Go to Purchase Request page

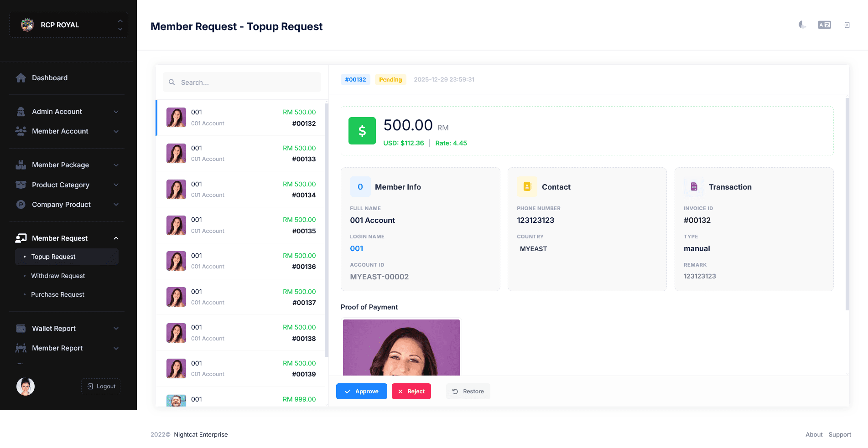57,294
